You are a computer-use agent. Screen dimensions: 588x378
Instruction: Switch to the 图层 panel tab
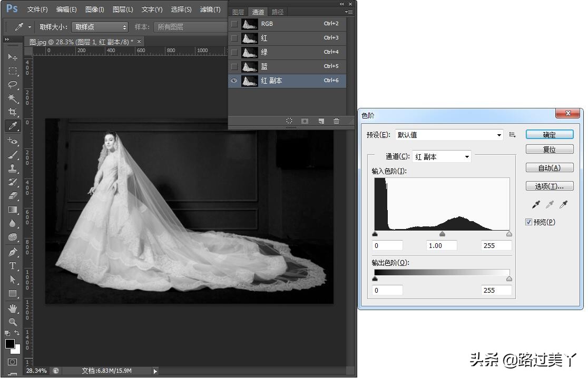238,12
